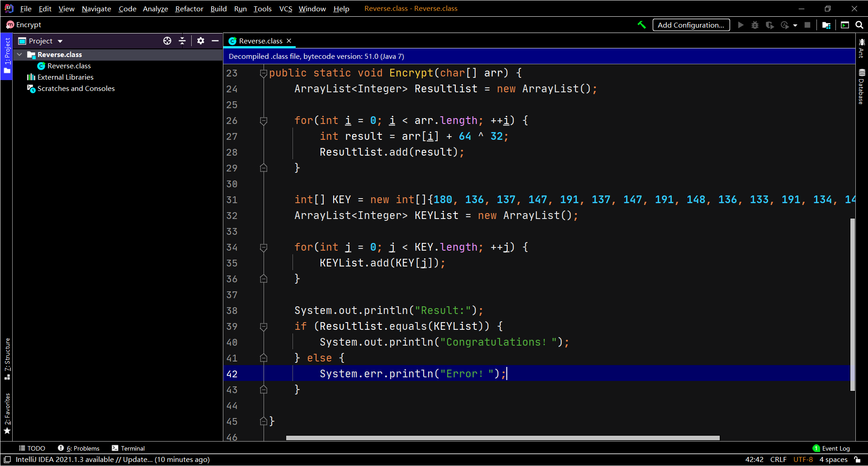
Task: Click the Add Configuration button
Action: point(691,25)
